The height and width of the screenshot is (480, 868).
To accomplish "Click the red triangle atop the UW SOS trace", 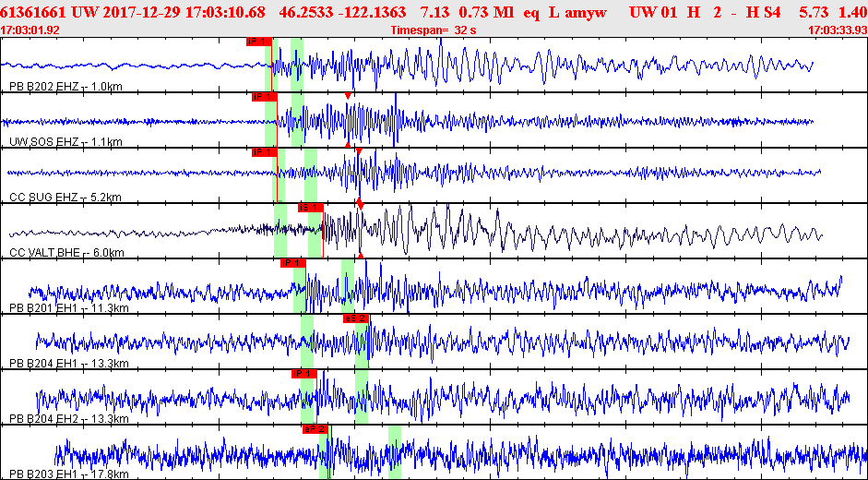I will 348,96.
